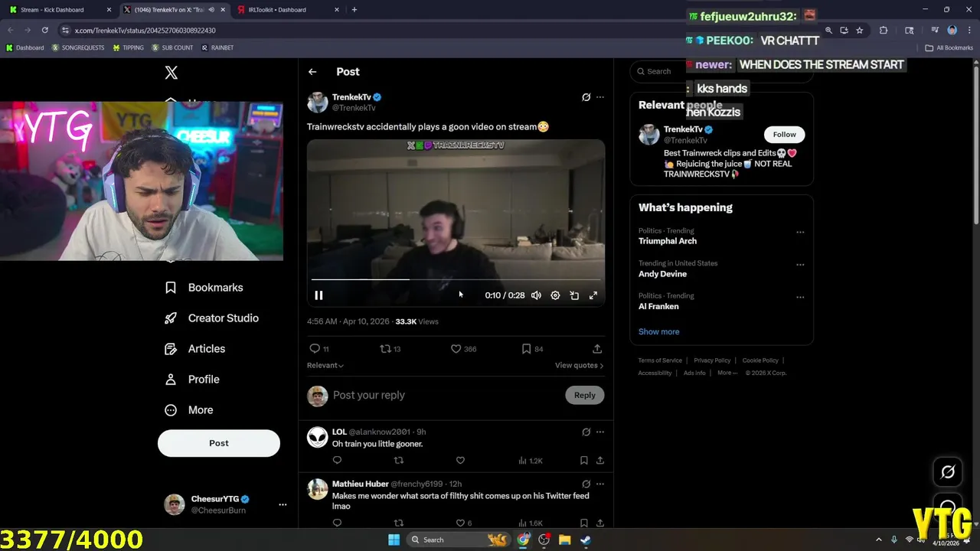Image resolution: width=980 pixels, height=551 pixels.
Task: Open a new browser tab
Action: [354, 10]
